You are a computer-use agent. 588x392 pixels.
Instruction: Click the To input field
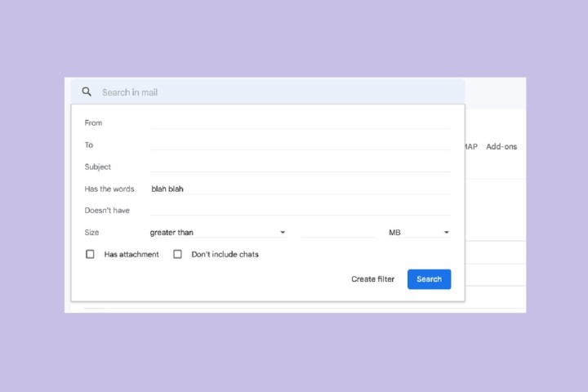301,145
